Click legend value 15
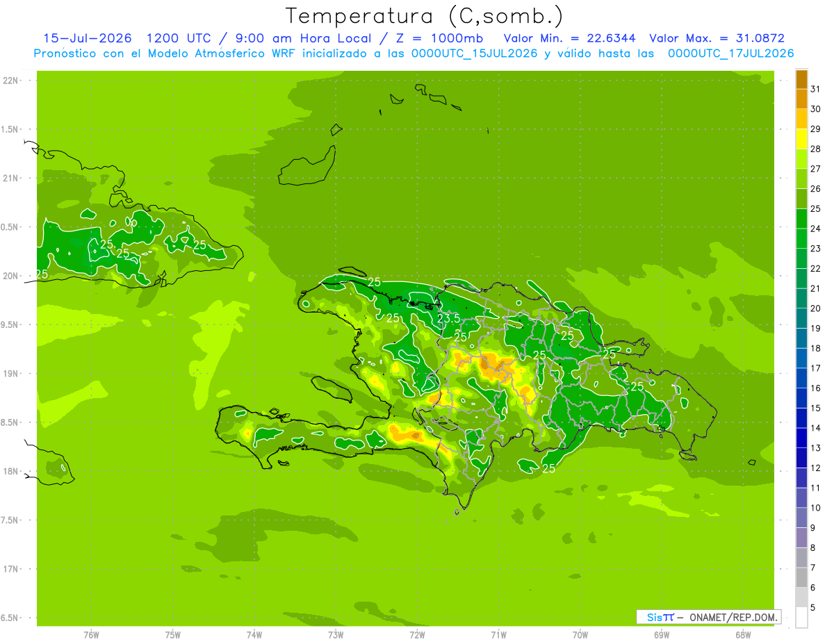Viewport: 834px width, 644px height. pos(815,408)
